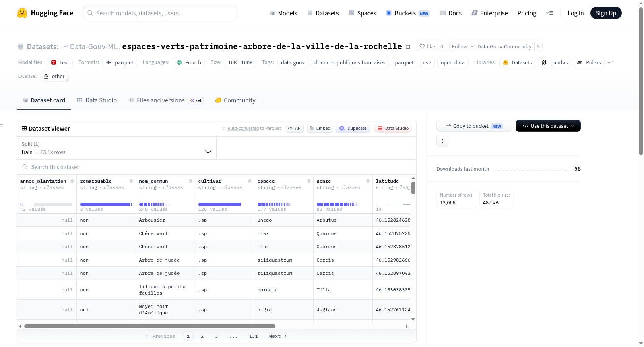This screenshot has width=644, height=347.
Task: Like this dataset with the heart button
Action: (427, 46)
